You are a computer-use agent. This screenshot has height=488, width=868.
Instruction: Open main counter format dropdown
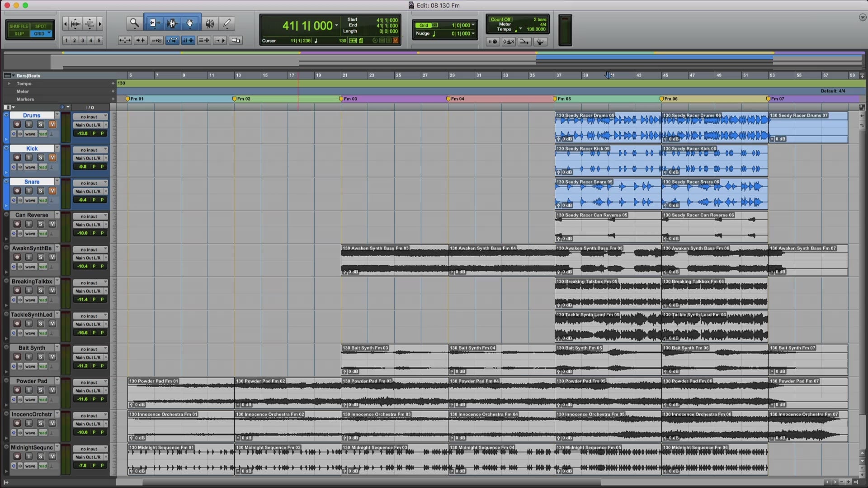[336, 26]
